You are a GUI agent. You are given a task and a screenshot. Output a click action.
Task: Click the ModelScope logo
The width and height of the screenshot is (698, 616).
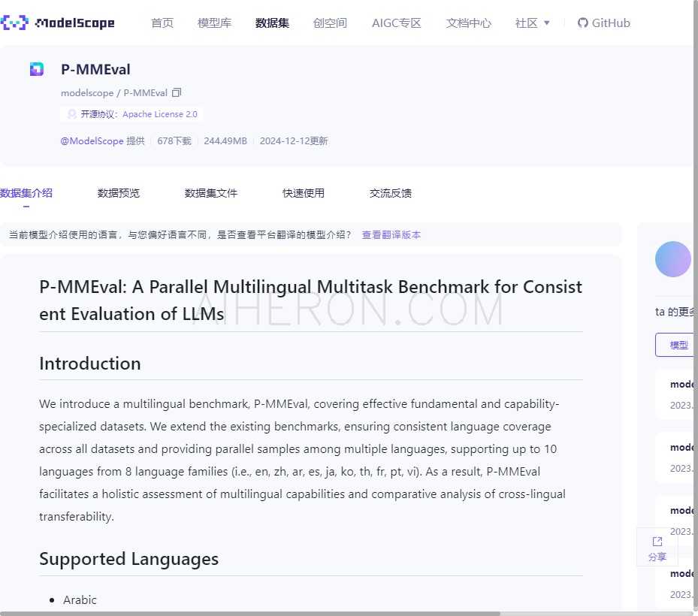pyautogui.click(x=57, y=23)
